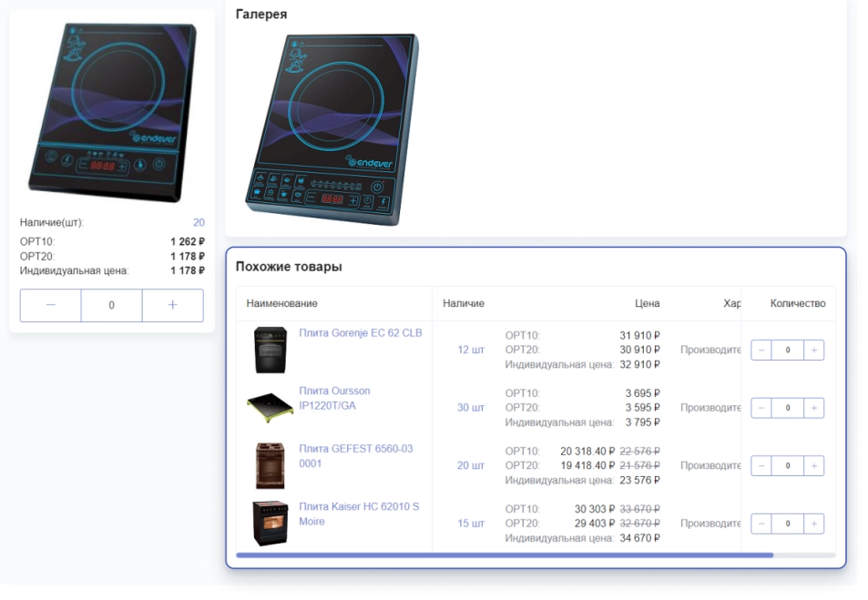
Task: Click the Kaiser OPT20 price 29 403 ₽
Action: click(x=595, y=524)
